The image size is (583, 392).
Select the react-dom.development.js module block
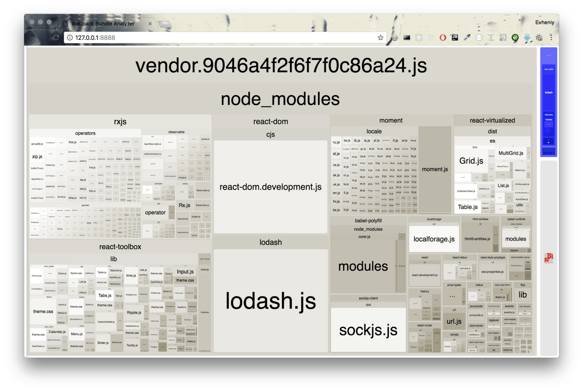point(270,187)
